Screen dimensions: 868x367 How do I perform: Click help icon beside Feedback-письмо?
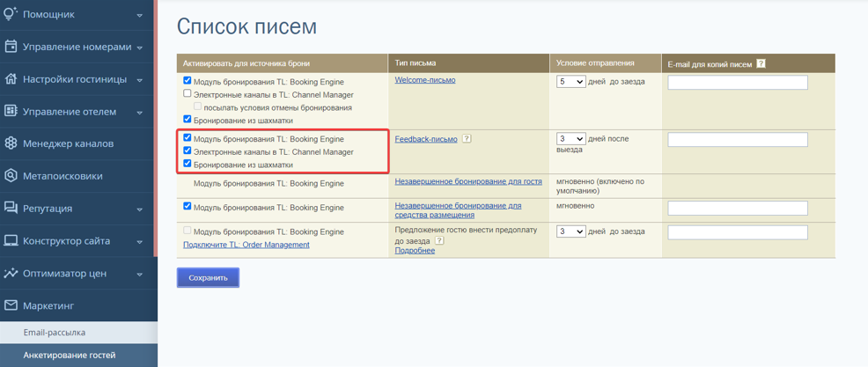pos(467,139)
